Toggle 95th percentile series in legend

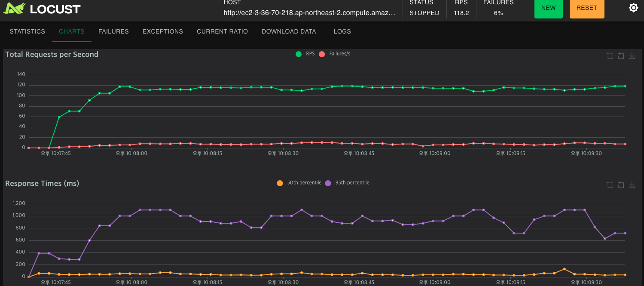347,183
